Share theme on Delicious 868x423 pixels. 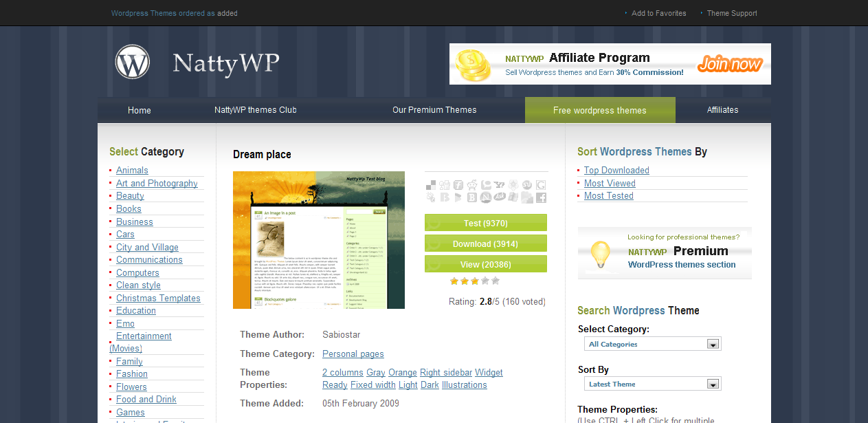tap(431, 185)
